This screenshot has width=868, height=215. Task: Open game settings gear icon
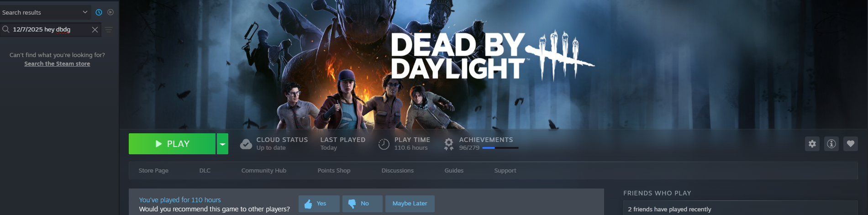[x=812, y=144]
